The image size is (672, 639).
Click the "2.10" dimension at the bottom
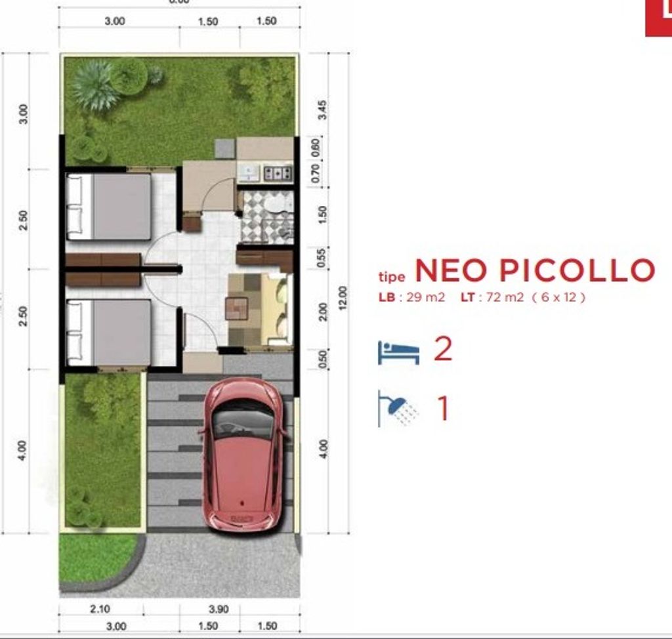click(100, 609)
